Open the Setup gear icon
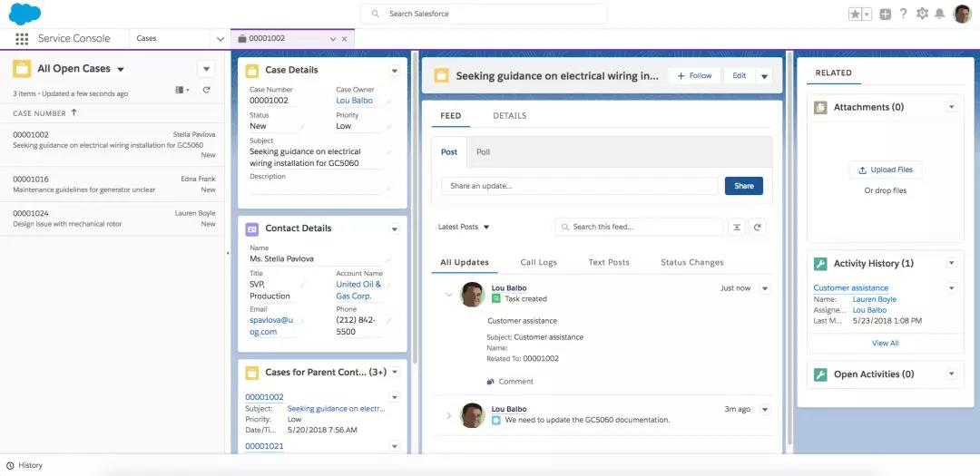The width and height of the screenshot is (980, 476). 922,14
